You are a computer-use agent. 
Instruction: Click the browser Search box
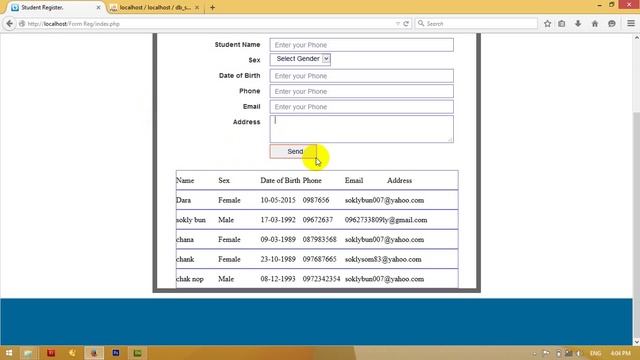tap(476, 24)
